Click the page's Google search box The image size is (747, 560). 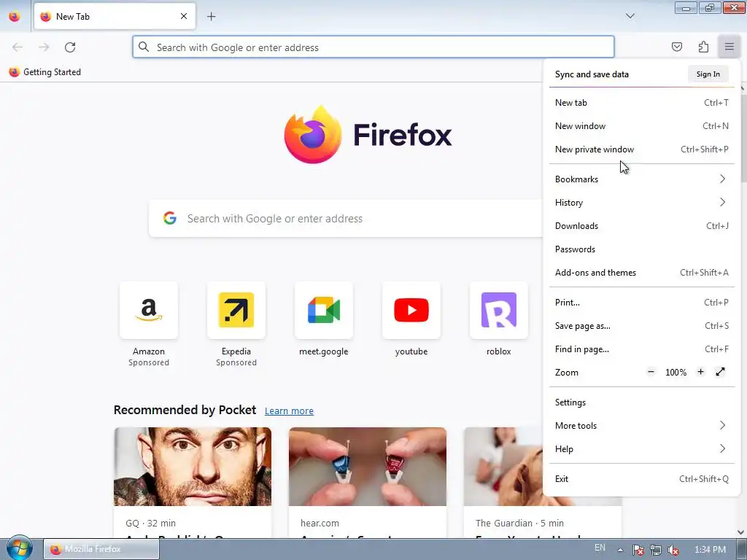[346, 219]
